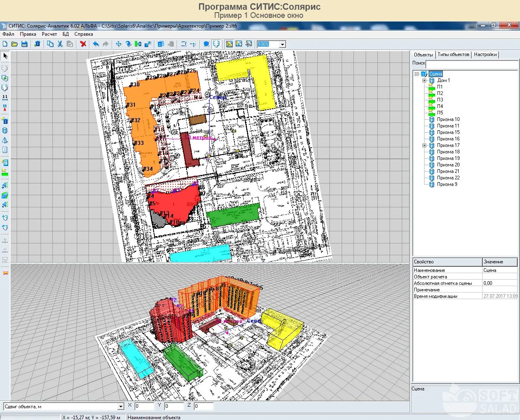Image resolution: width=520 pixels, height=420 pixels.
Task: Pick the cylinder prism tool in left toolbar
Action: (x=5, y=131)
